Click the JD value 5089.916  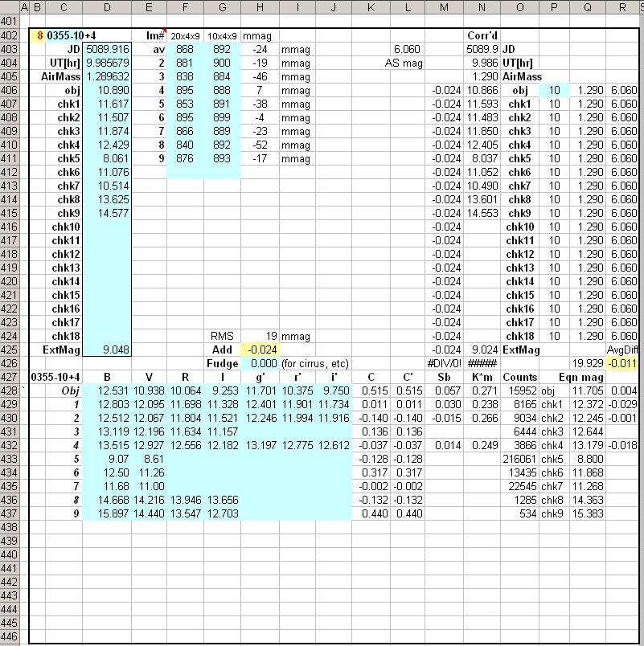pyautogui.click(x=107, y=50)
